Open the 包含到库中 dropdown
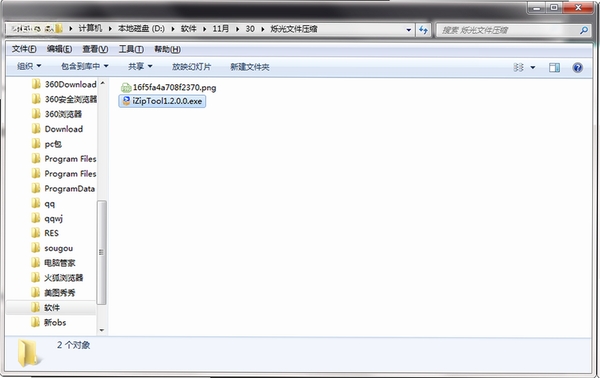Image resolution: width=600 pixels, height=378 pixels. (x=85, y=67)
